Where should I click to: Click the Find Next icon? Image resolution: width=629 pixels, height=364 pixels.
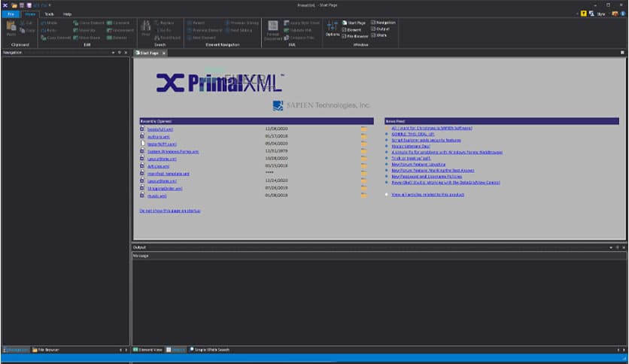coord(156,38)
